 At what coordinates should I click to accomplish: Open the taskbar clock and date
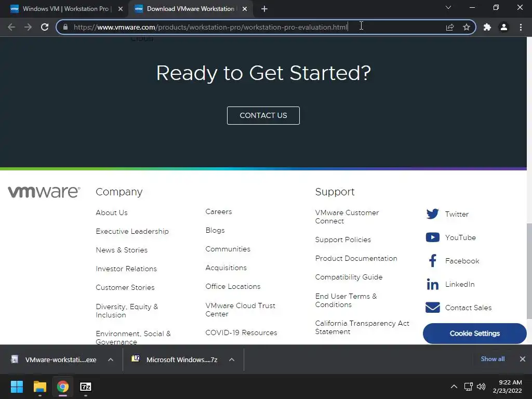click(507, 387)
